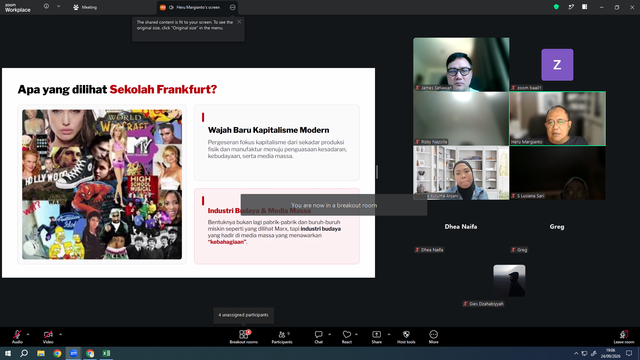Image resolution: width=640 pixels, height=360 pixels.
Task: Click the 4 unassigned participants tooltip
Action: coord(243,315)
